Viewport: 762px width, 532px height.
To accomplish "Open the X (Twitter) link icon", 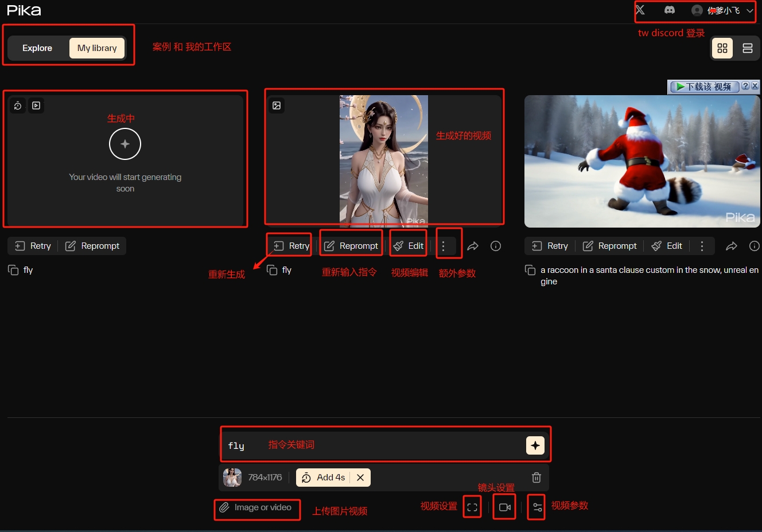I will [x=640, y=10].
